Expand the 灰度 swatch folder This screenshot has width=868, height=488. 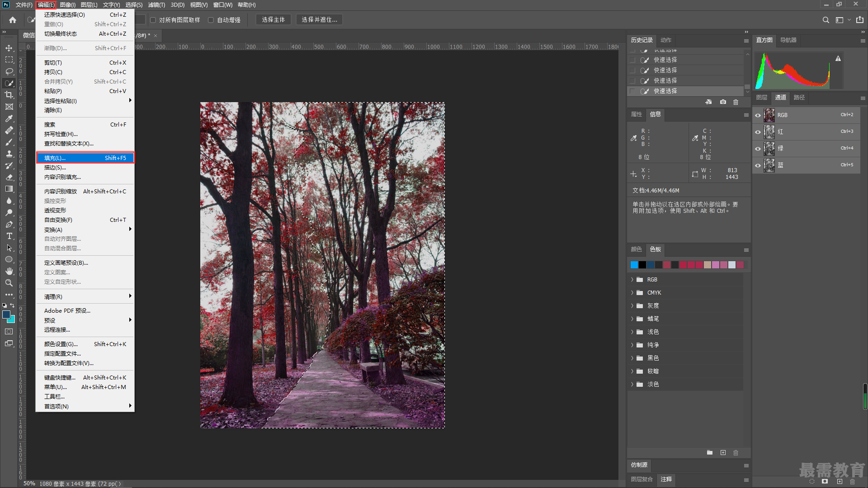coord(632,306)
